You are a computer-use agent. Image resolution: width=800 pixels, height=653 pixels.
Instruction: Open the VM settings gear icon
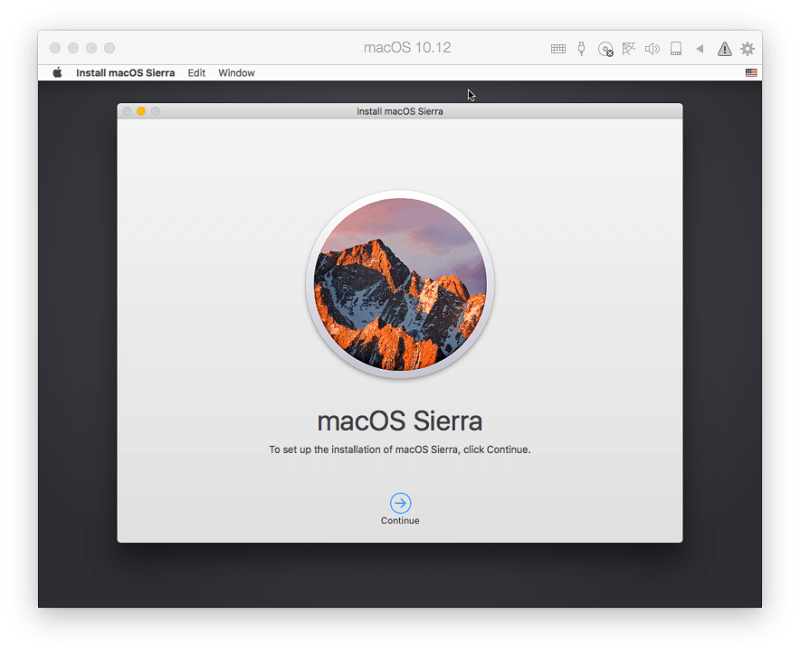tap(747, 48)
